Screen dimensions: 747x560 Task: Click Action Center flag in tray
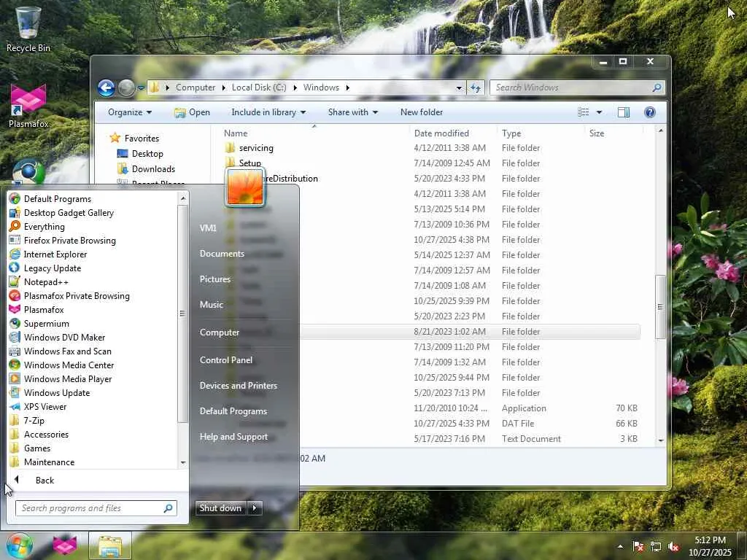(x=638, y=546)
